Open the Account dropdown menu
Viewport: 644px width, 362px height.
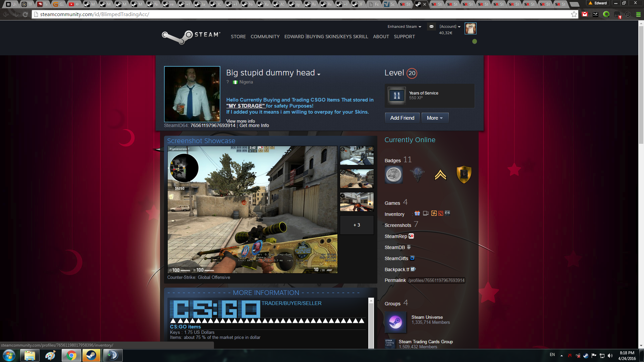(x=450, y=26)
